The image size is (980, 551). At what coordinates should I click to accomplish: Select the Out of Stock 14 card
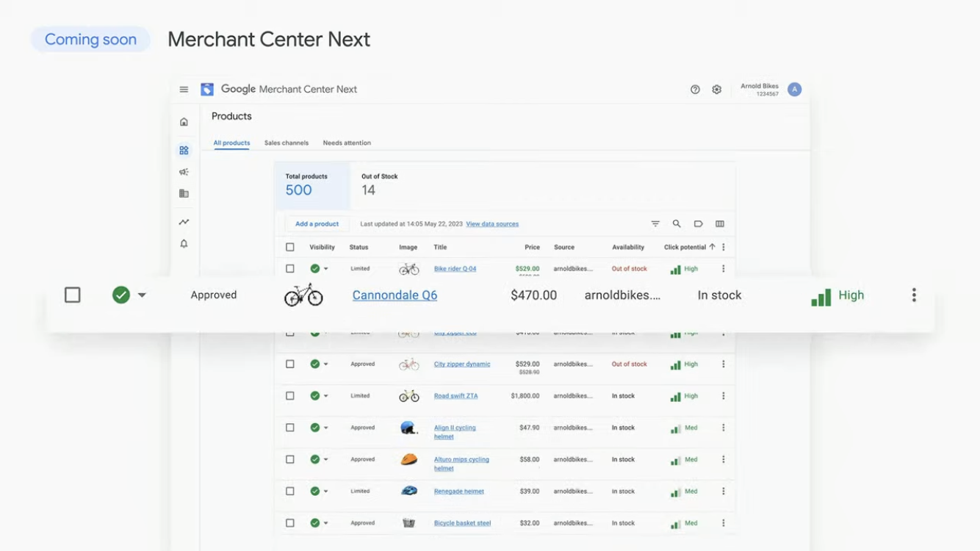(x=380, y=185)
